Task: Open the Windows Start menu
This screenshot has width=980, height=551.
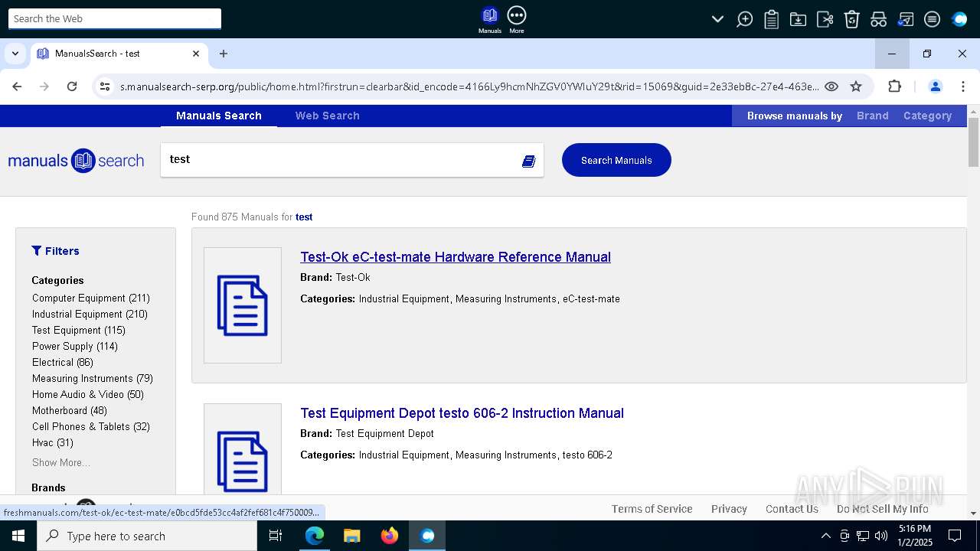Action: tap(18, 536)
